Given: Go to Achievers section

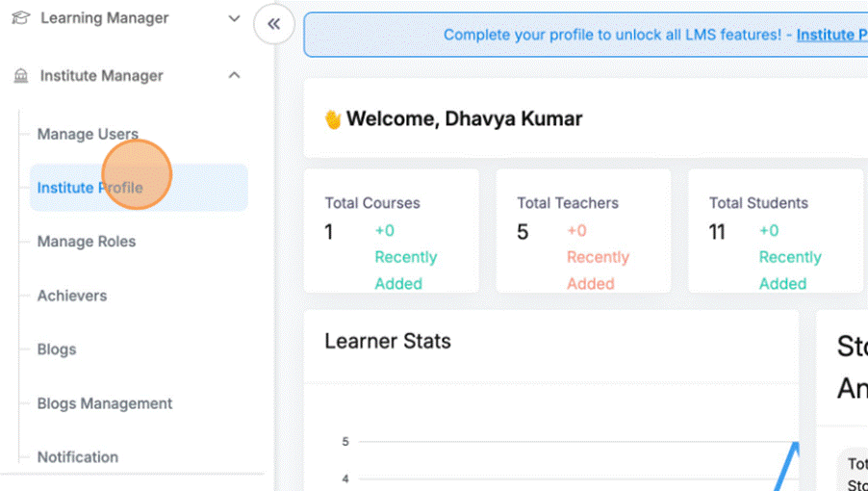Looking at the screenshot, I should tap(72, 296).
